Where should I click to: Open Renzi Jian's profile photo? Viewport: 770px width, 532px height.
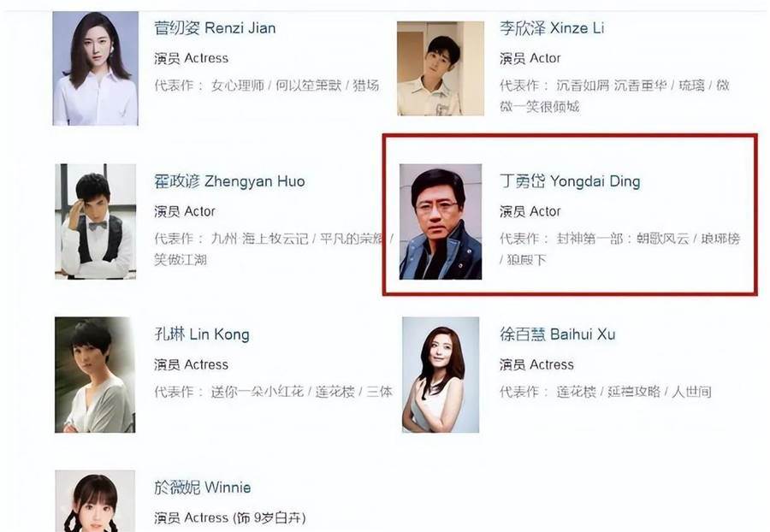(95, 68)
